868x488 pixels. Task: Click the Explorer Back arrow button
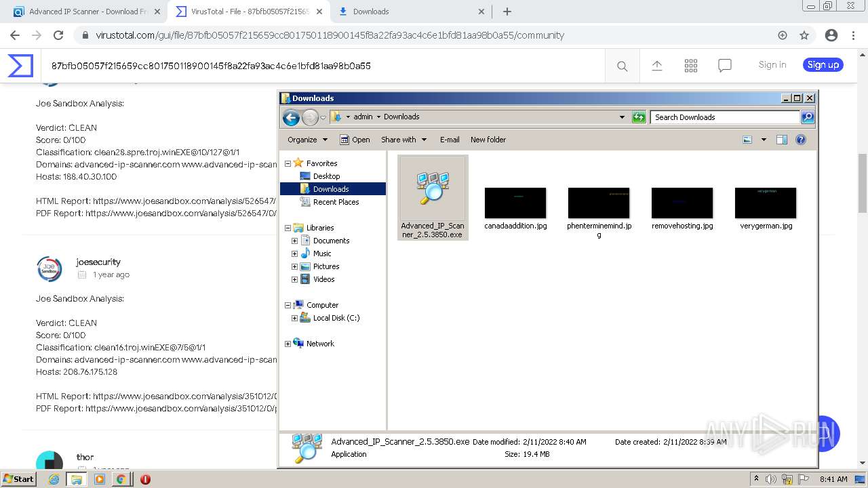[291, 117]
